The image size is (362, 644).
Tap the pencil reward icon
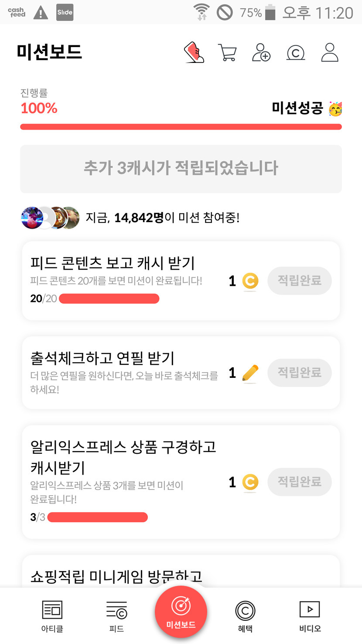point(250,373)
